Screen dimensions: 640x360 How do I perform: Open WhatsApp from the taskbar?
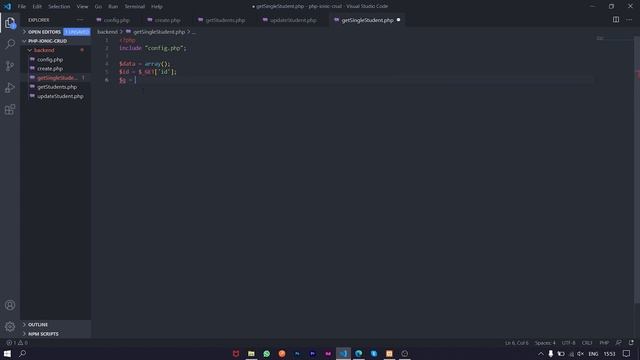click(x=267, y=353)
